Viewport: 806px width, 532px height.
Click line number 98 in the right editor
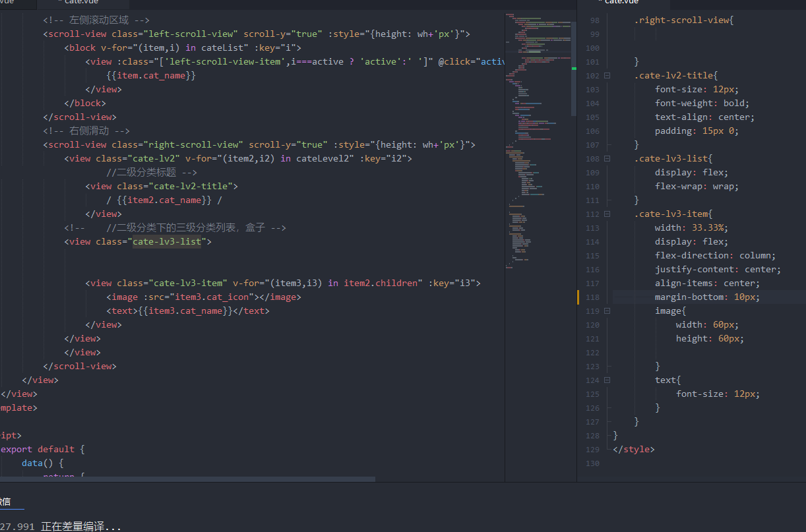[594, 20]
